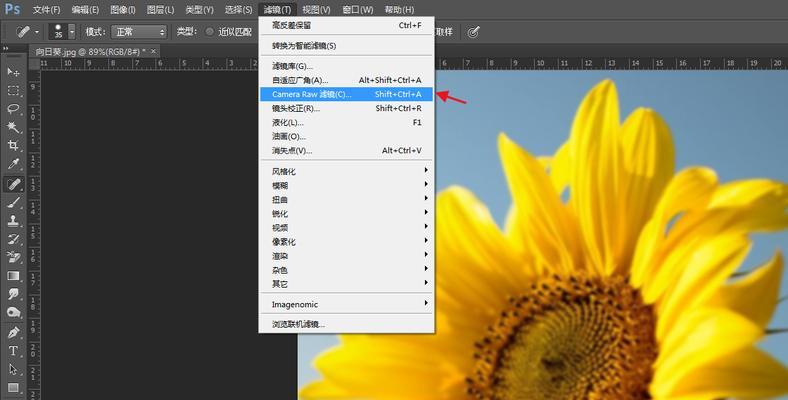
Task: Select the Magic Wand tool
Action: pos(13,127)
